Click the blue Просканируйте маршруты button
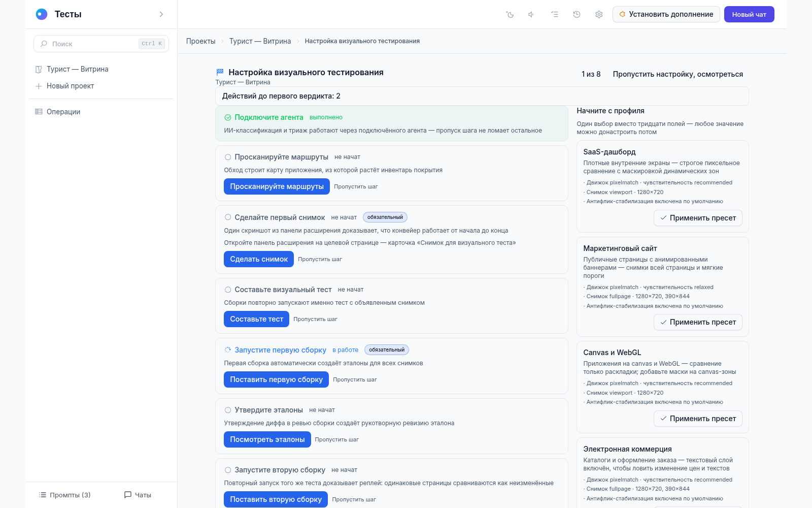Screen dimensions: 812x508 pos(277,186)
